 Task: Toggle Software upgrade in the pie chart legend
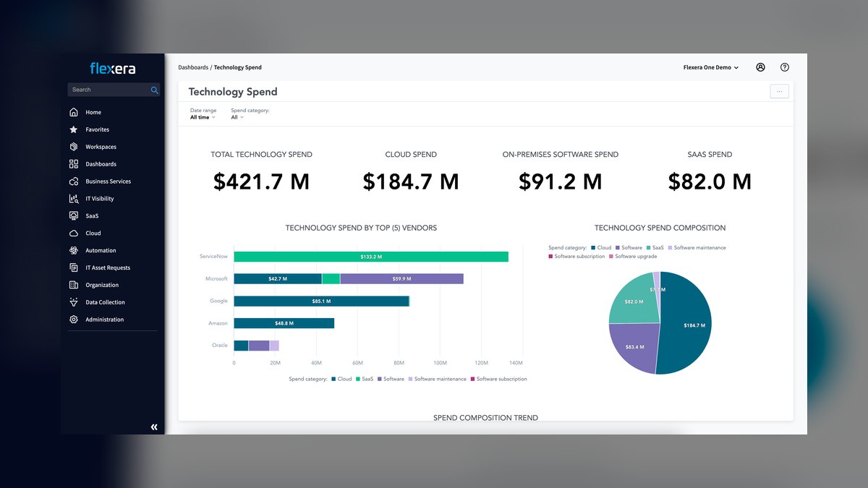[x=634, y=257]
